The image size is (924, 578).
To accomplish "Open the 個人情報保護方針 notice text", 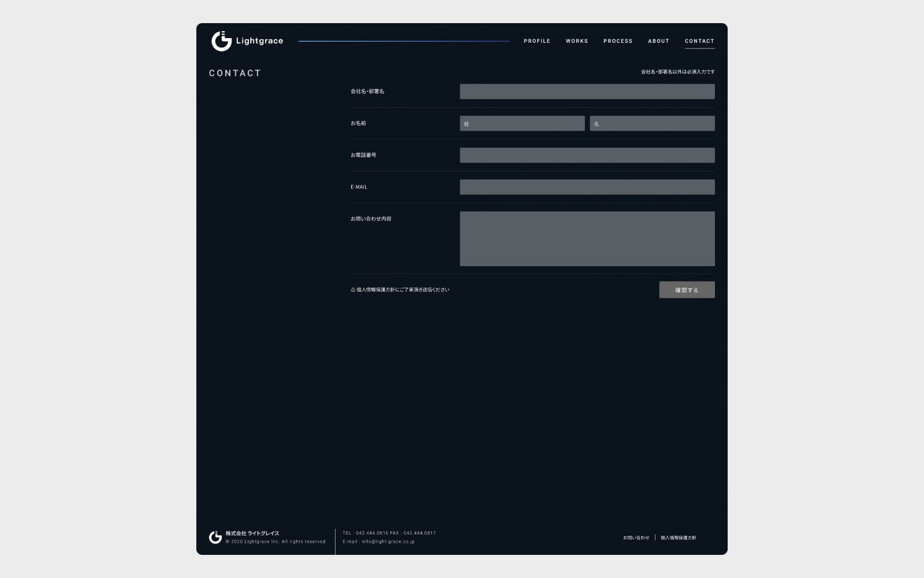I will [x=400, y=290].
